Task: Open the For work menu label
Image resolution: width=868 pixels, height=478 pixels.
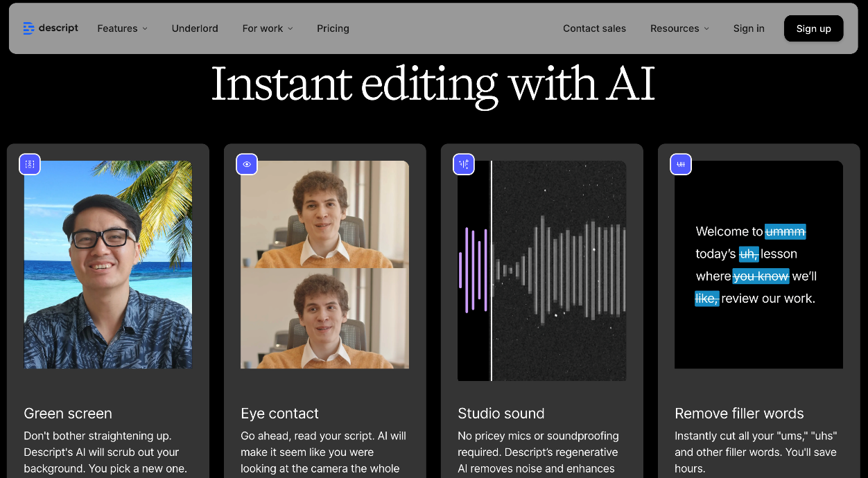Action: [x=263, y=28]
